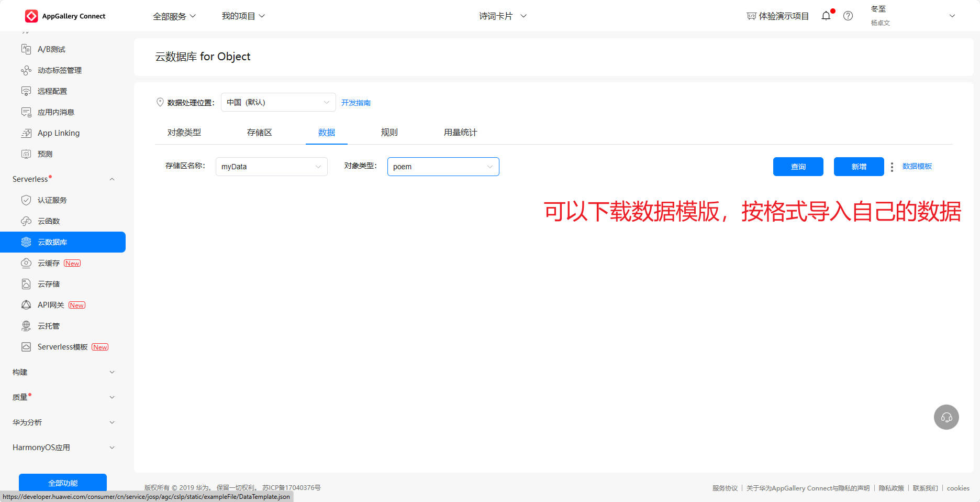Switch to the 存储区 tab
This screenshot has height=502, width=980.
pos(260,133)
